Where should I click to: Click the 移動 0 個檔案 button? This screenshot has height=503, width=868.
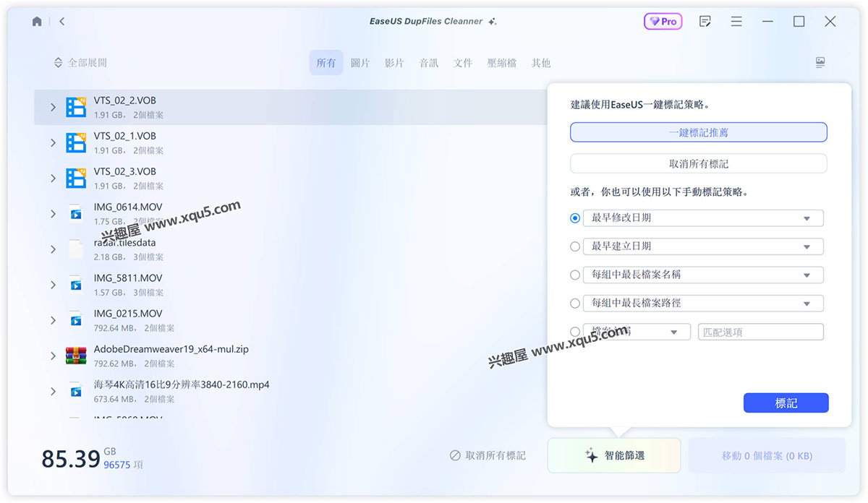[x=767, y=455]
